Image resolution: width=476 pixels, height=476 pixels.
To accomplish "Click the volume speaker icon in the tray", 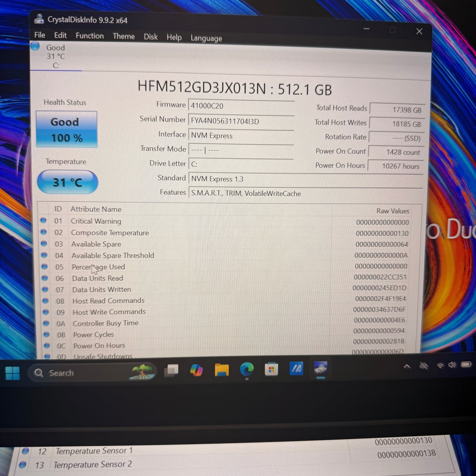I will (x=452, y=365).
